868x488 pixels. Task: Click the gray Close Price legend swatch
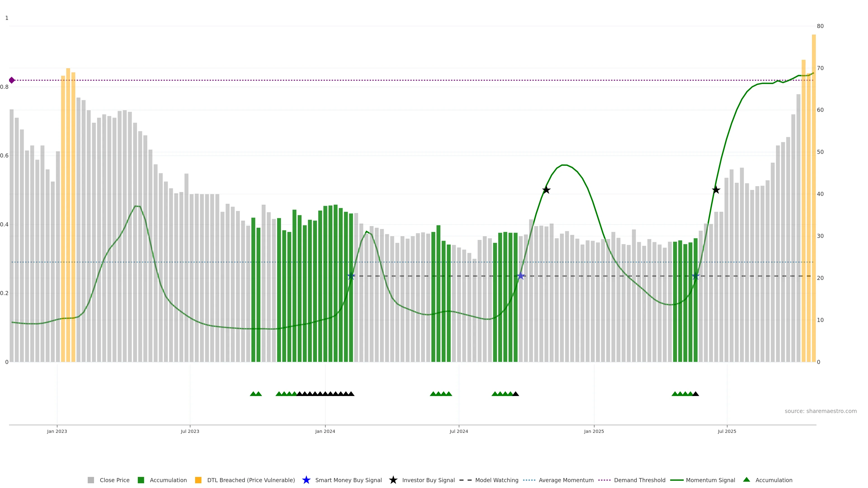(91, 480)
